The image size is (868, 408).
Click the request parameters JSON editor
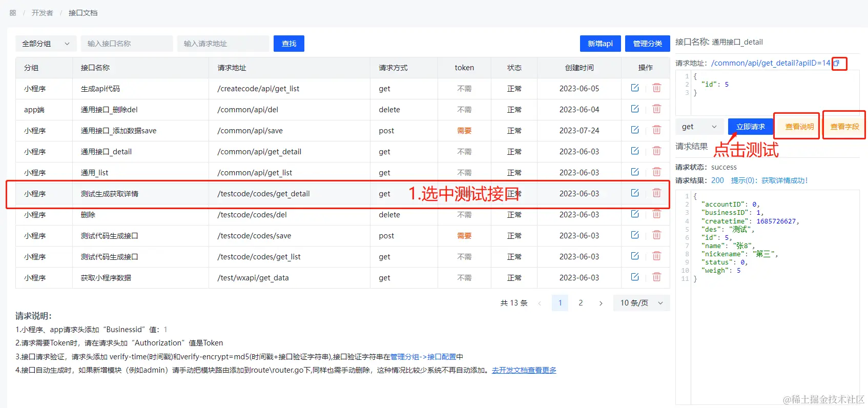(767, 93)
